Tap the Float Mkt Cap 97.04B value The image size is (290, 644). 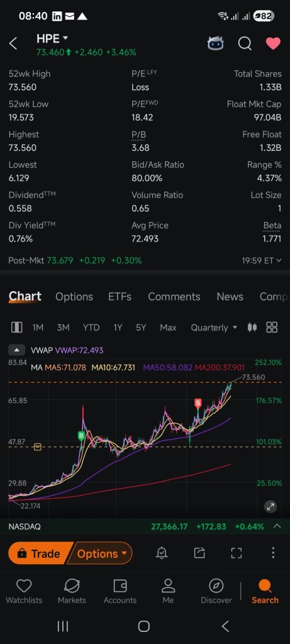(x=267, y=118)
